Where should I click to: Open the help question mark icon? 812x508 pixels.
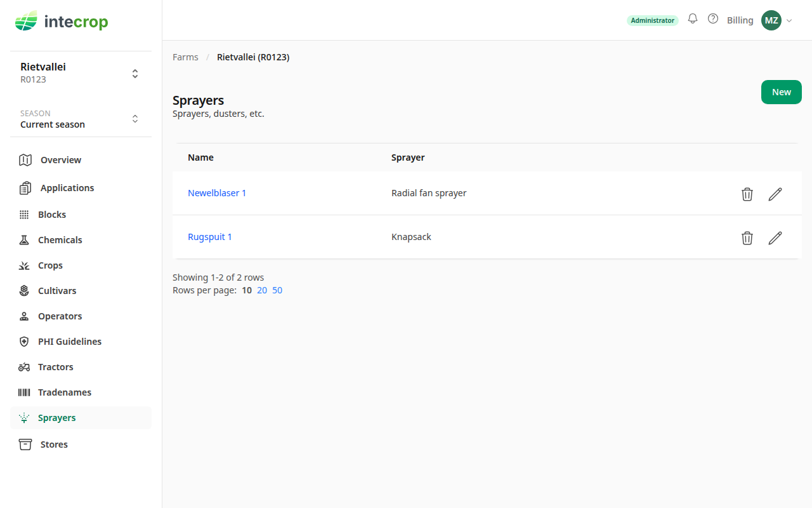pos(713,19)
